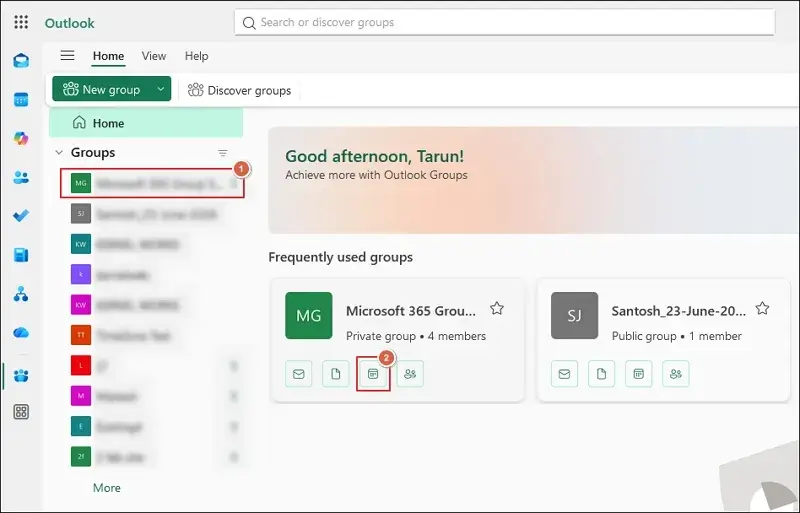Focus the Search or discover groups field

(505, 22)
